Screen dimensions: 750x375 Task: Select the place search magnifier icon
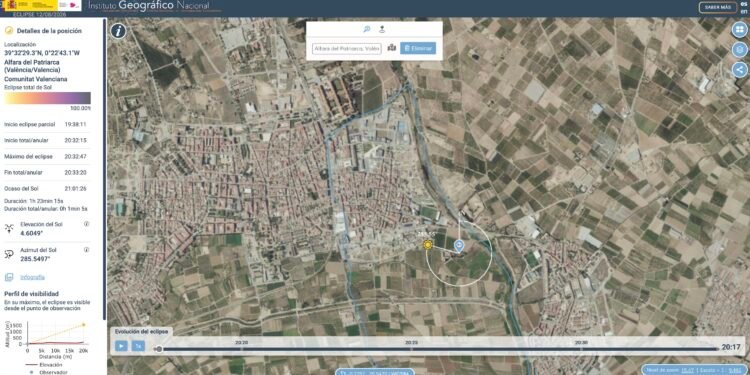click(367, 29)
